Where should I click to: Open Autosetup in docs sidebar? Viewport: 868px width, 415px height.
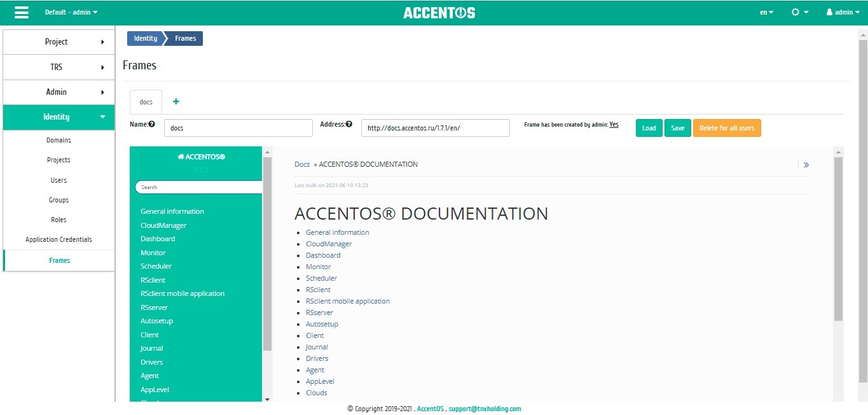[156, 321]
